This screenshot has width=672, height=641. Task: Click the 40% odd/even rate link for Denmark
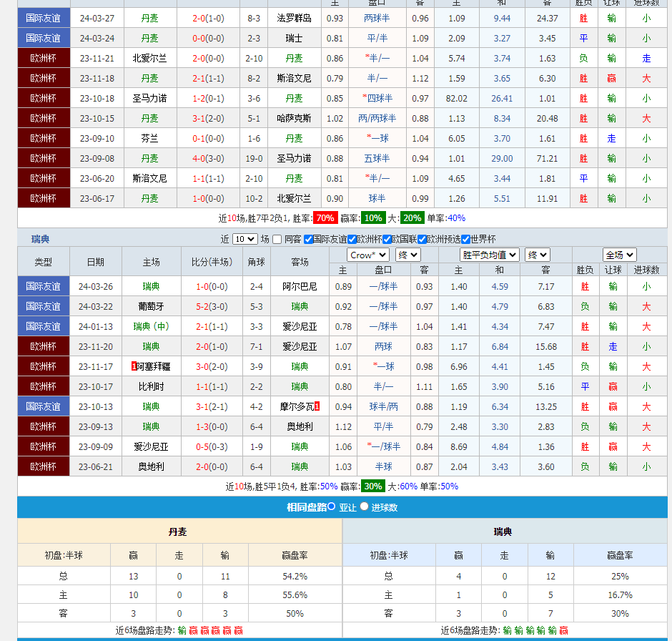[x=456, y=218]
